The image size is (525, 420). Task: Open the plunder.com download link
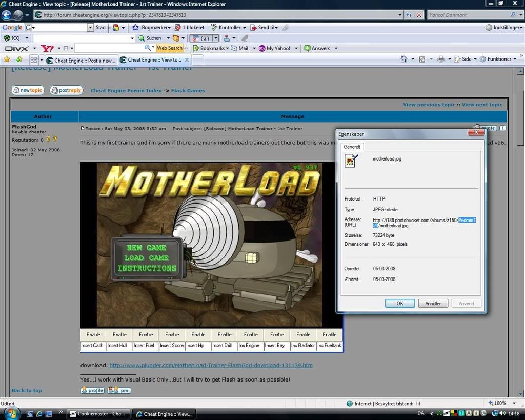pyautogui.click(x=211, y=365)
